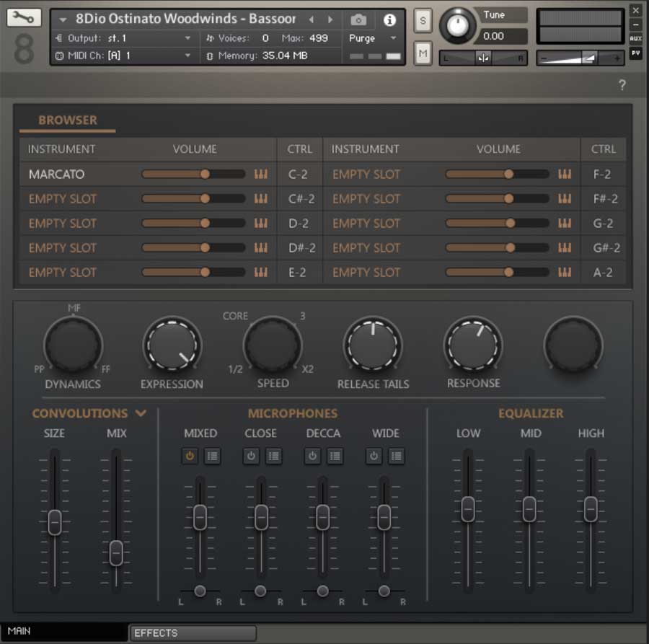Open the wrench instrument edit mode icon

click(x=24, y=18)
